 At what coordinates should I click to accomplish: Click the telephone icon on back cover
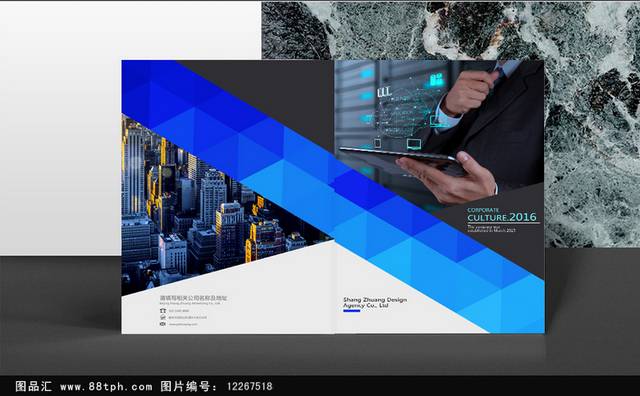(163, 311)
